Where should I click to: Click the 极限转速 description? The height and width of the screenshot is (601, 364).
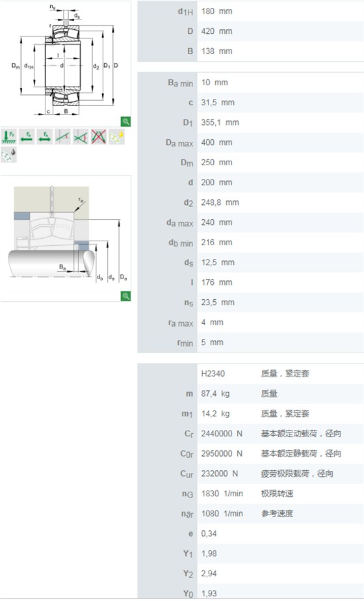tap(277, 494)
